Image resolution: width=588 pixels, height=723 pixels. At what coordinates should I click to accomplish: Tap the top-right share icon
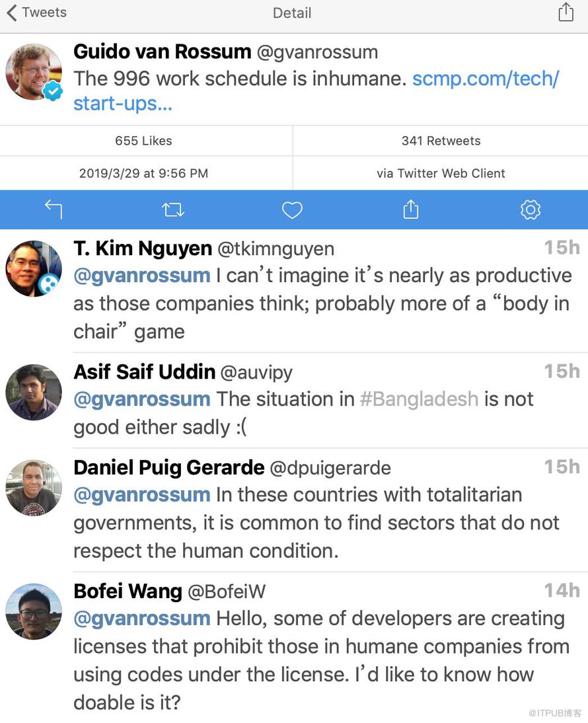[x=566, y=13]
